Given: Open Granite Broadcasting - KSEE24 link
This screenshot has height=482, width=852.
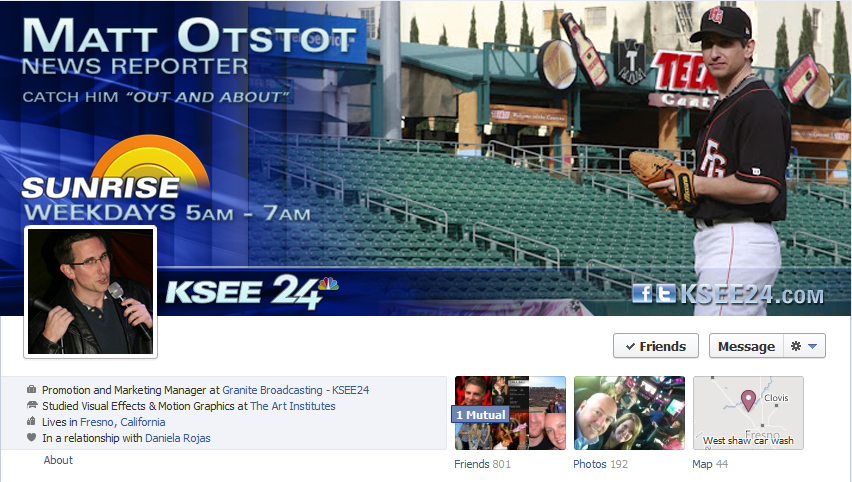Looking at the screenshot, I should pyautogui.click(x=296, y=390).
